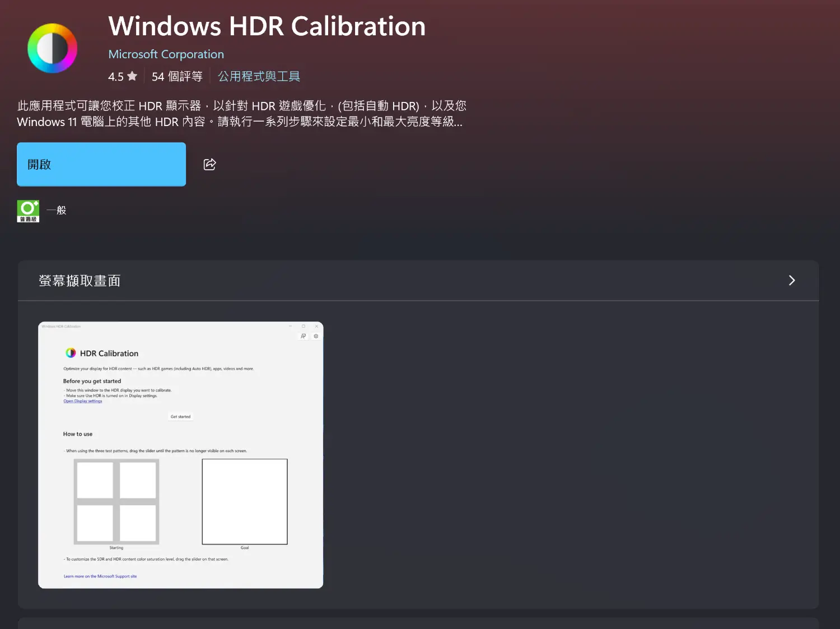Click the 54 個評等 ratings count
The height and width of the screenshot is (629, 840).
177,76
